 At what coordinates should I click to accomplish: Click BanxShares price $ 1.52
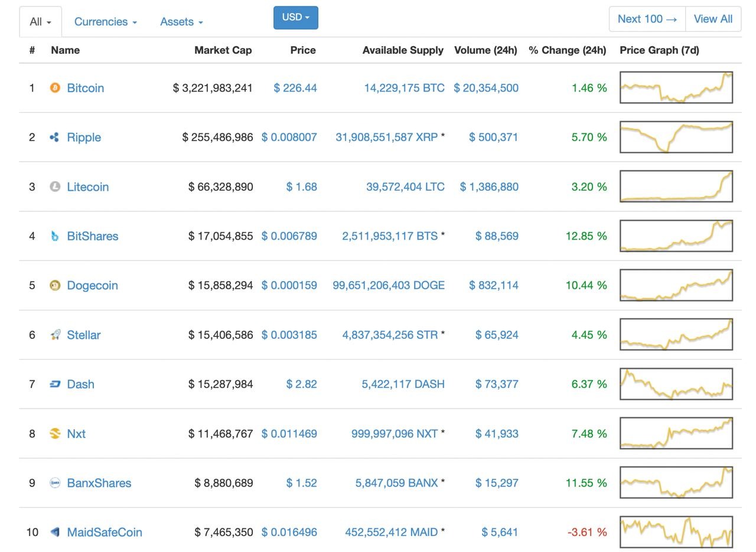[x=302, y=483]
